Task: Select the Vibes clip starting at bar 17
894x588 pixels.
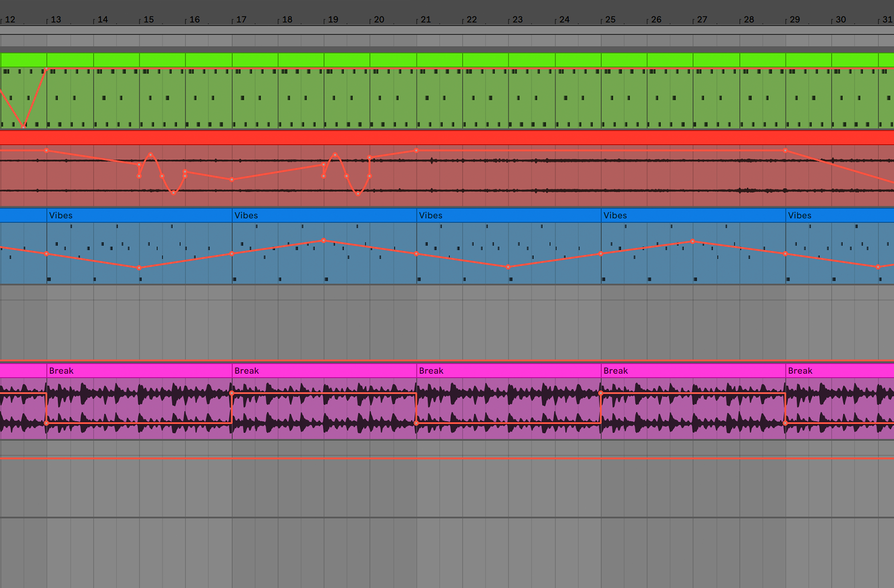Action: coord(324,216)
